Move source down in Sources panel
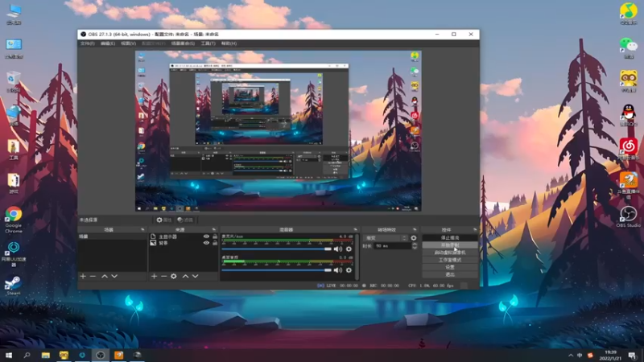The height and width of the screenshot is (362, 644). tap(195, 276)
